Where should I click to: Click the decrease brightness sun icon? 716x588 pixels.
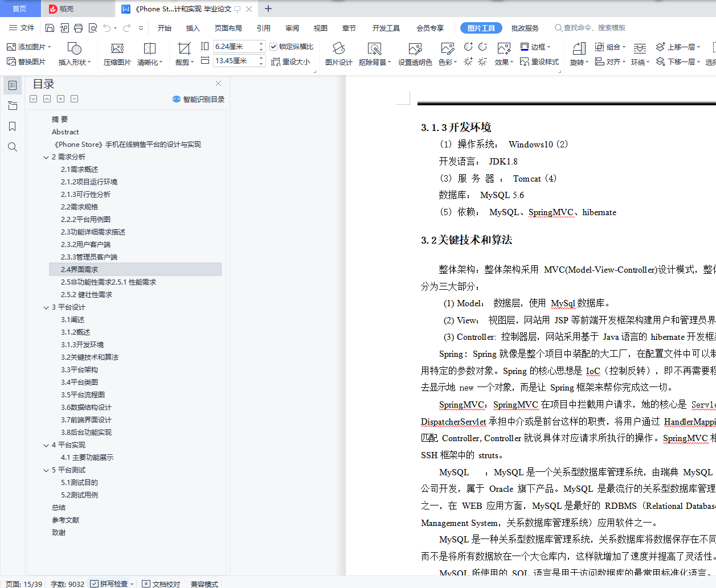482,61
